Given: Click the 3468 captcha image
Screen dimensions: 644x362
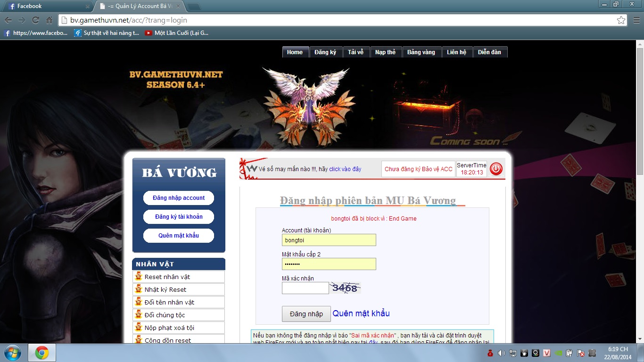Looking at the screenshot, I should pyautogui.click(x=345, y=288).
